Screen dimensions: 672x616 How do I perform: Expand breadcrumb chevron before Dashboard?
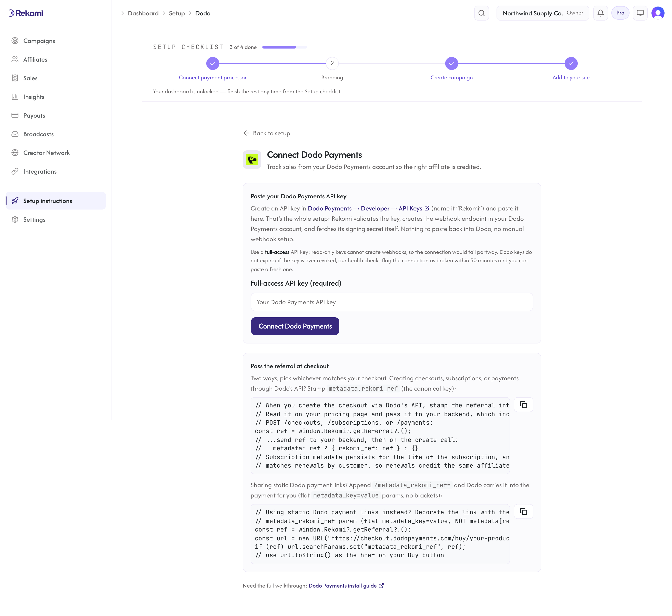click(x=122, y=13)
